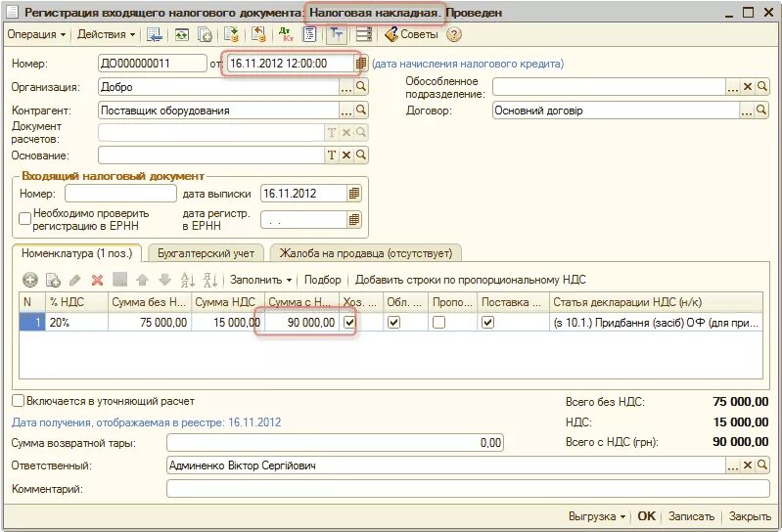Screen dimensions: 782x532
Task: Click the navigate-to-list toolbar icon
Action: click(x=155, y=34)
